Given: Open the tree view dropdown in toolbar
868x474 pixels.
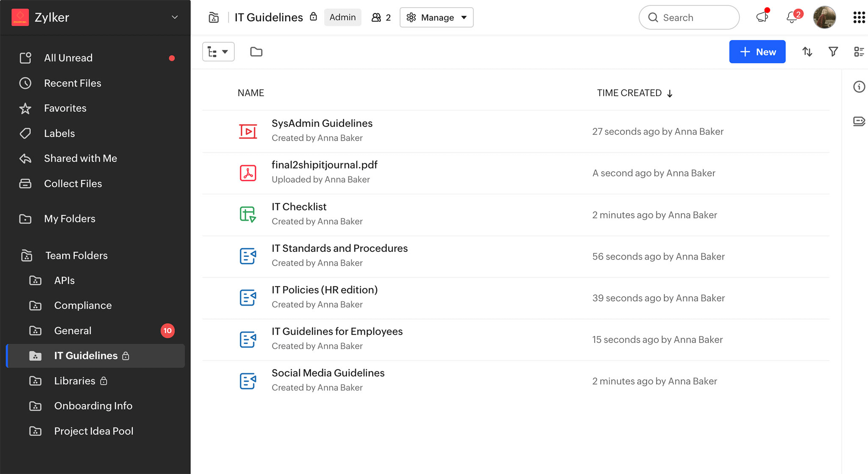Looking at the screenshot, I should tap(218, 52).
